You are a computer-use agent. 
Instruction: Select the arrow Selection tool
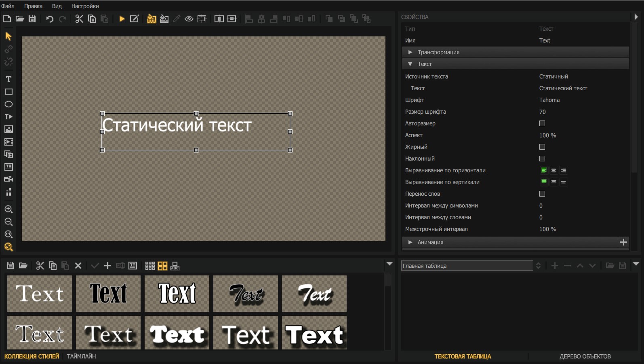pos(8,36)
